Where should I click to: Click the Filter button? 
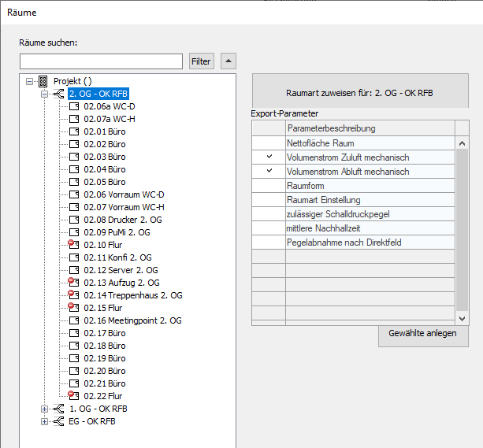[202, 61]
